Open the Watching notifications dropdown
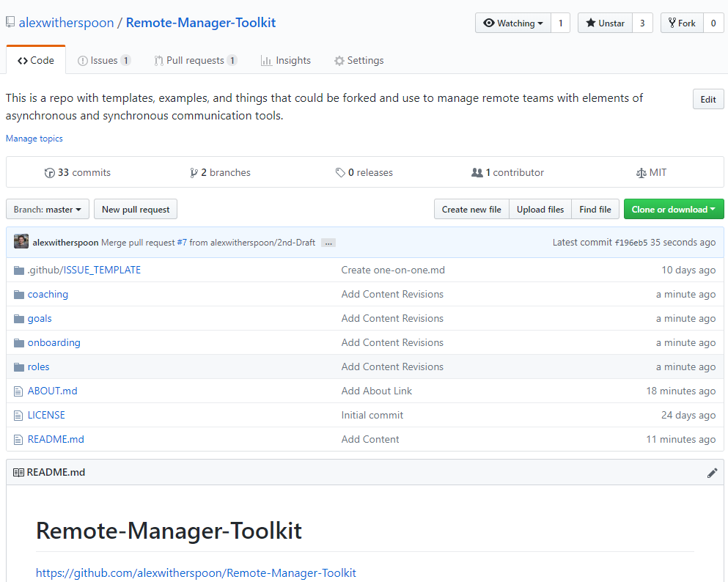This screenshot has height=582, width=728. 512,23
